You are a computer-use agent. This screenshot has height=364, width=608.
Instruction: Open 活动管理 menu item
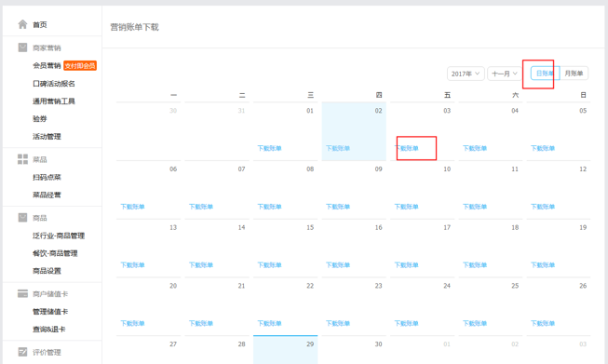point(47,137)
